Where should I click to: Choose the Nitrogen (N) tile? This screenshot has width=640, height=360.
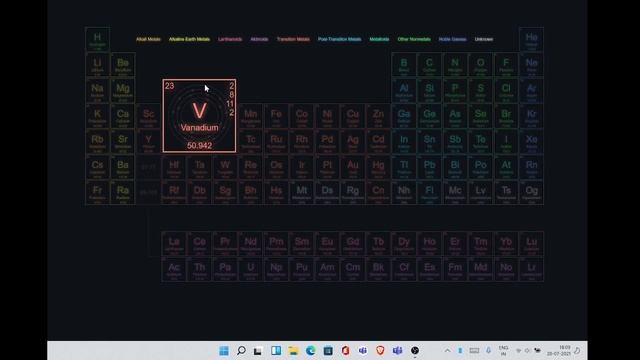tap(455, 65)
